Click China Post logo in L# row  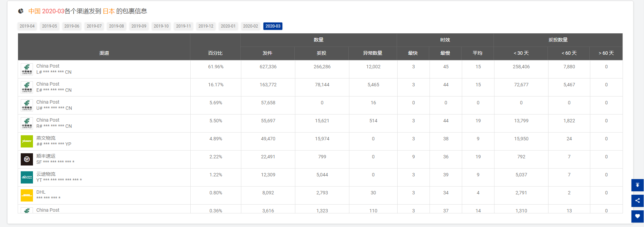pyautogui.click(x=27, y=69)
